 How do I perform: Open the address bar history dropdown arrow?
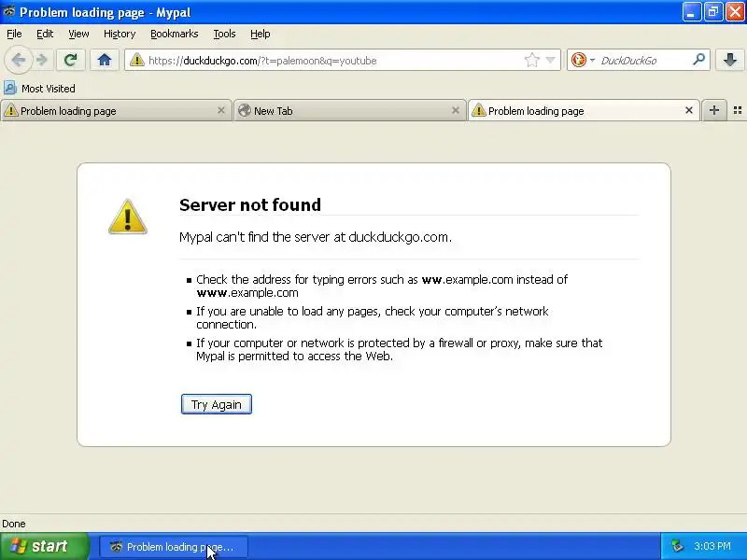(550, 60)
